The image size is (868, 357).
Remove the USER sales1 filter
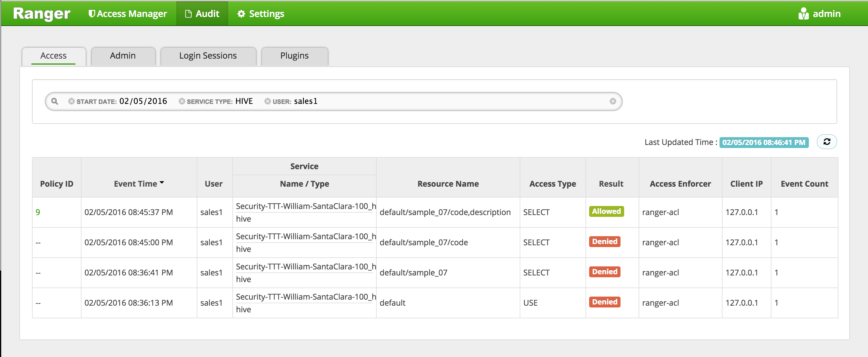point(267,101)
